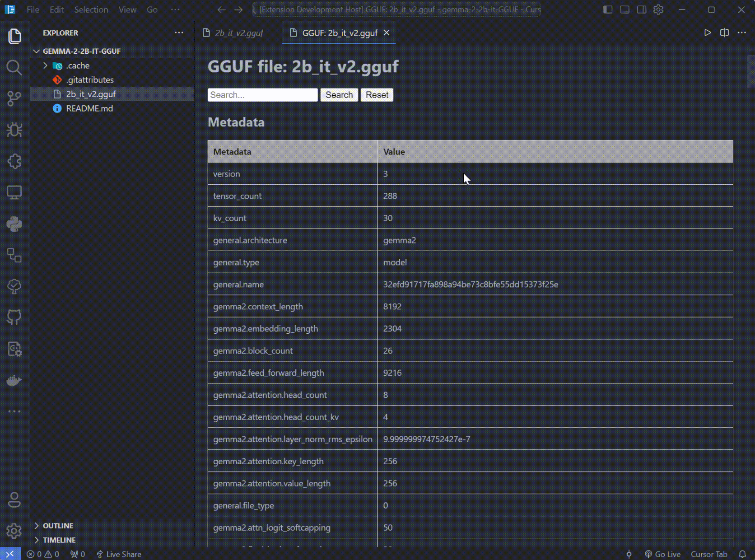
Task: Open the Source Control view
Action: click(14, 99)
